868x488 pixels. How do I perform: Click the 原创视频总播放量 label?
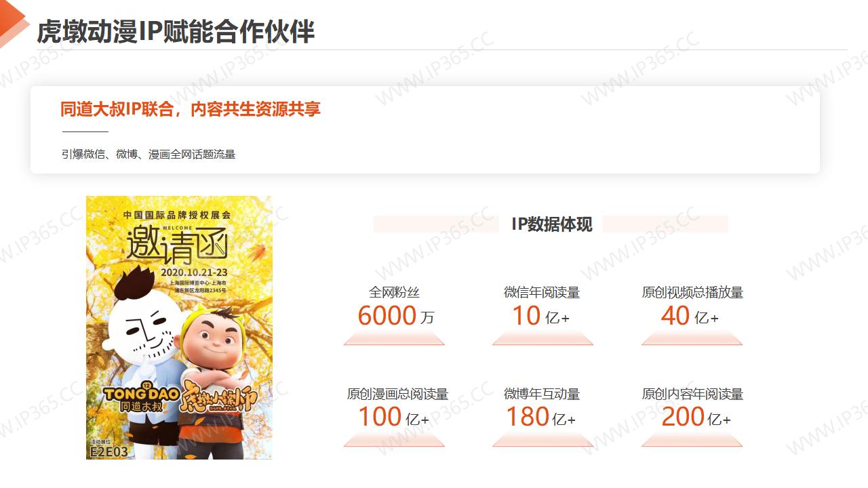point(692,293)
